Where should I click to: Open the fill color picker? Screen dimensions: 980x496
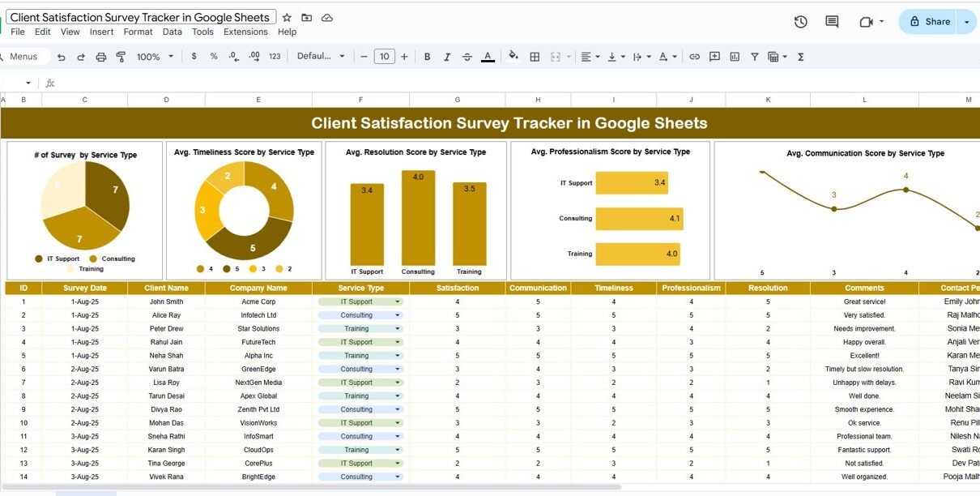513,57
